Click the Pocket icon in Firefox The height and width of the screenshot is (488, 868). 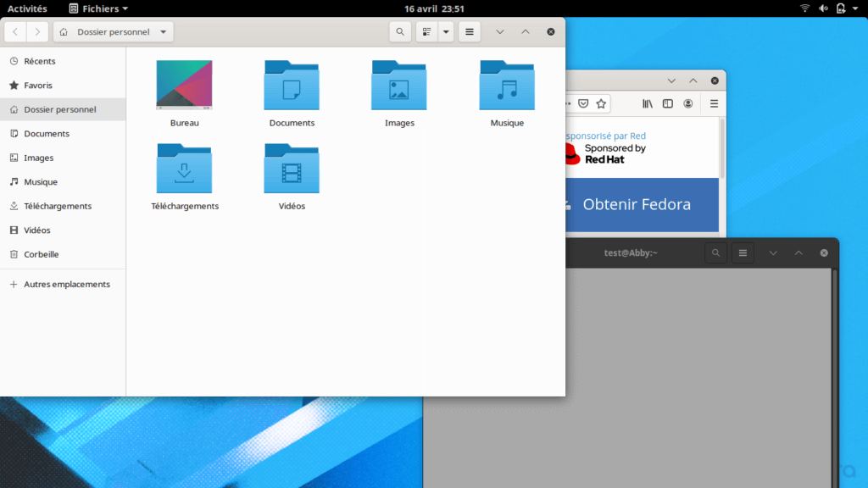(x=583, y=103)
